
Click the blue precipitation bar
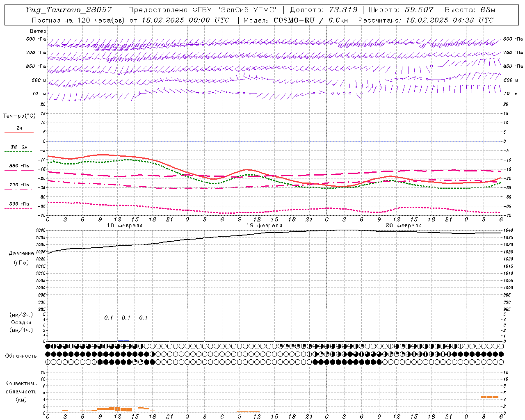click(123, 340)
